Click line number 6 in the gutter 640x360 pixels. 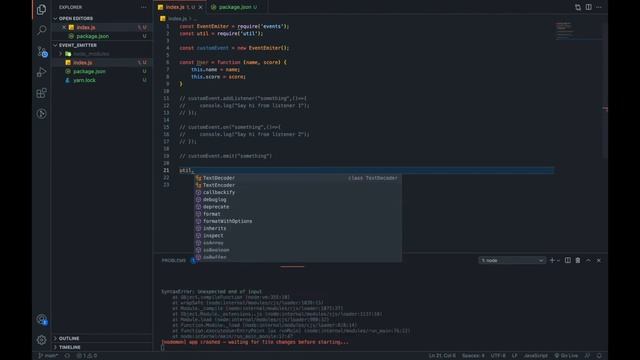[167, 62]
